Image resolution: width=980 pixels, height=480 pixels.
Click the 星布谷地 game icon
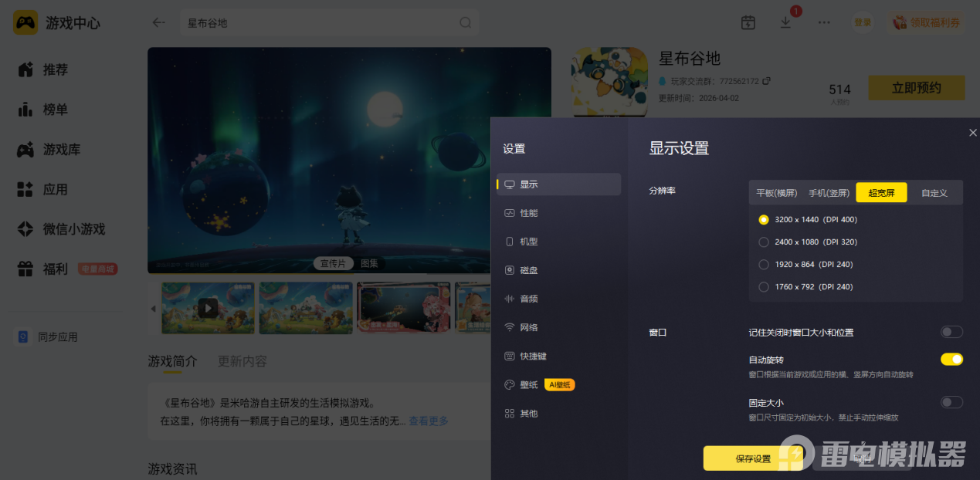[609, 82]
